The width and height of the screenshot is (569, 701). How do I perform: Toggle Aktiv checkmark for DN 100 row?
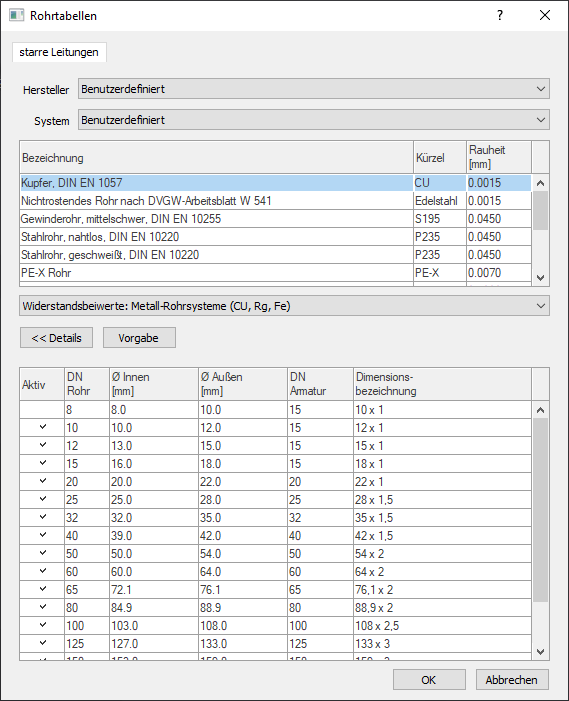coord(42,625)
